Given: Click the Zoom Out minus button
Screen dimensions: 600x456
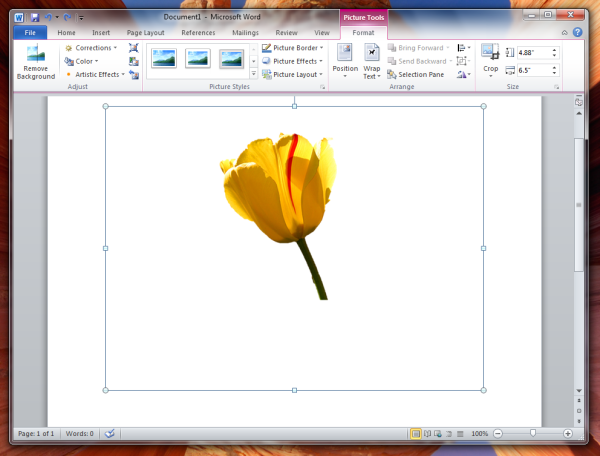Looking at the screenshot, I should [x=497, y=433].
